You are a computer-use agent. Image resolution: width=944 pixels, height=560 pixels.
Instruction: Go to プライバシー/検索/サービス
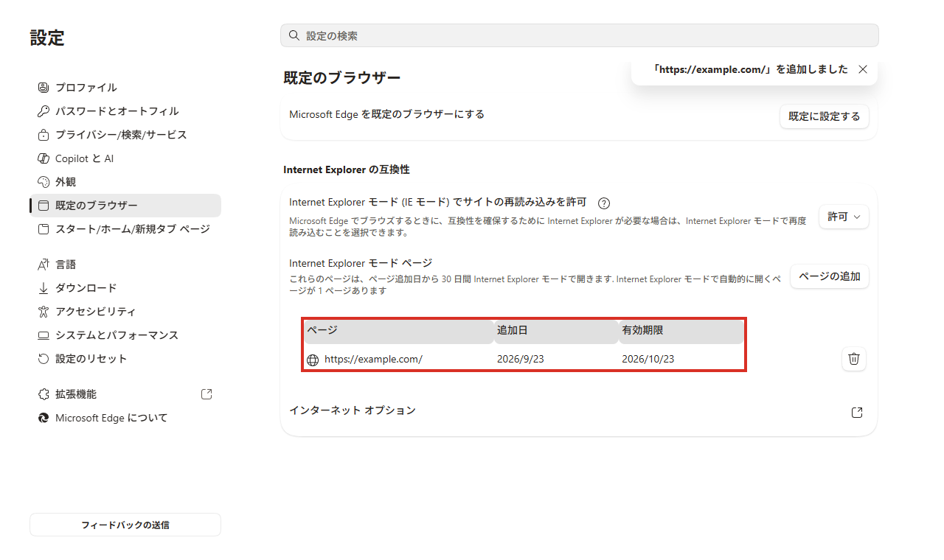125,135
